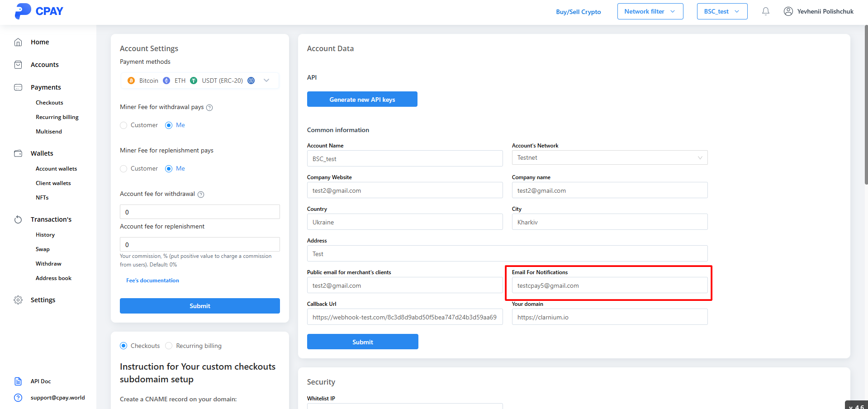Select Customer for withdrawal miner fee
Screen dimensions: 868x409
[x=123, y=125]
